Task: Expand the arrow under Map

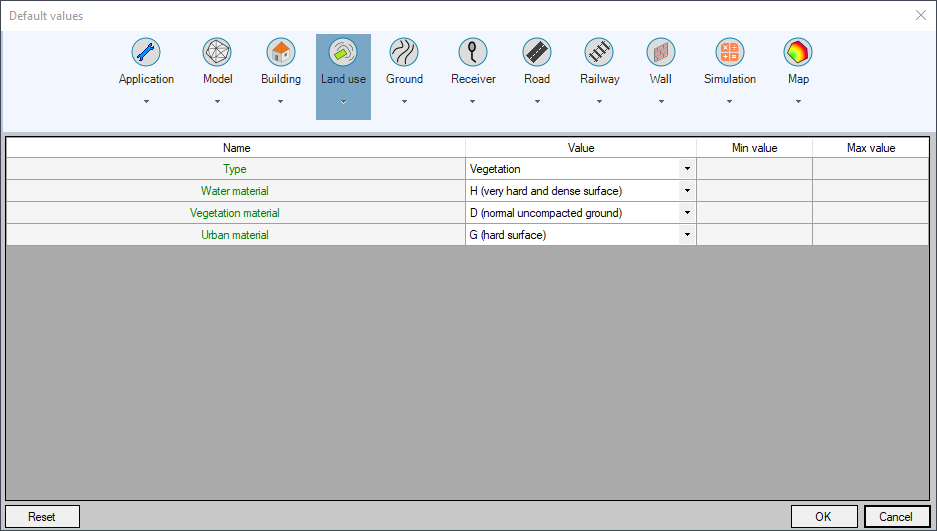Action: [798, 102]
